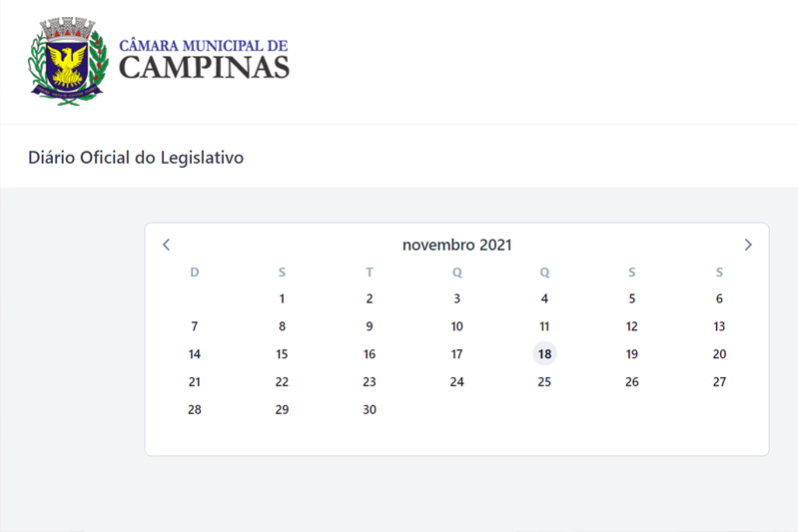Select the highlighted day 18

[x=544, y=354]
